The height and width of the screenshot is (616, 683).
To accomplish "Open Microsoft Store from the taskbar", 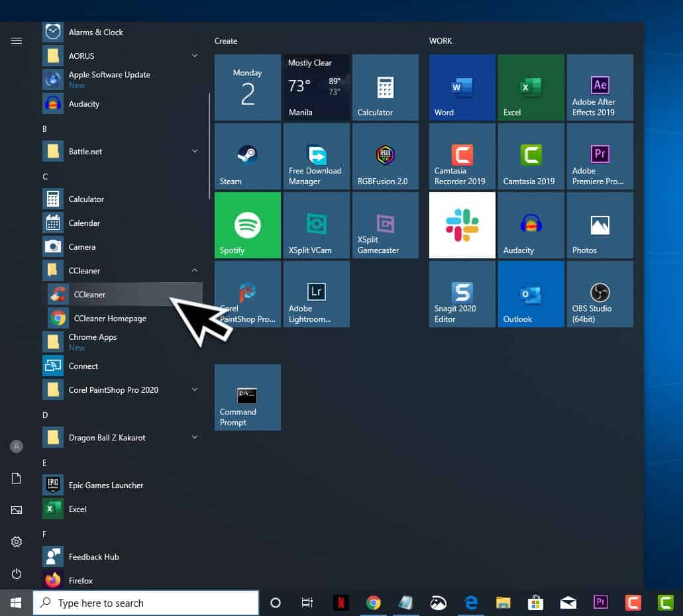I will pyautogui.click(x=535, y=603).
